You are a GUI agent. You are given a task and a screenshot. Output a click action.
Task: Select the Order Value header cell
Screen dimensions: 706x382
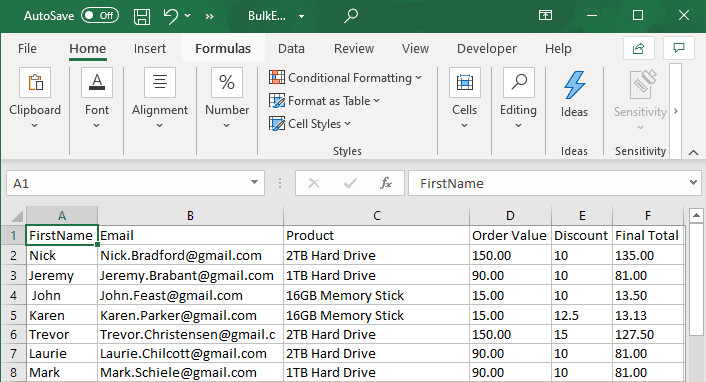[510, 235]
